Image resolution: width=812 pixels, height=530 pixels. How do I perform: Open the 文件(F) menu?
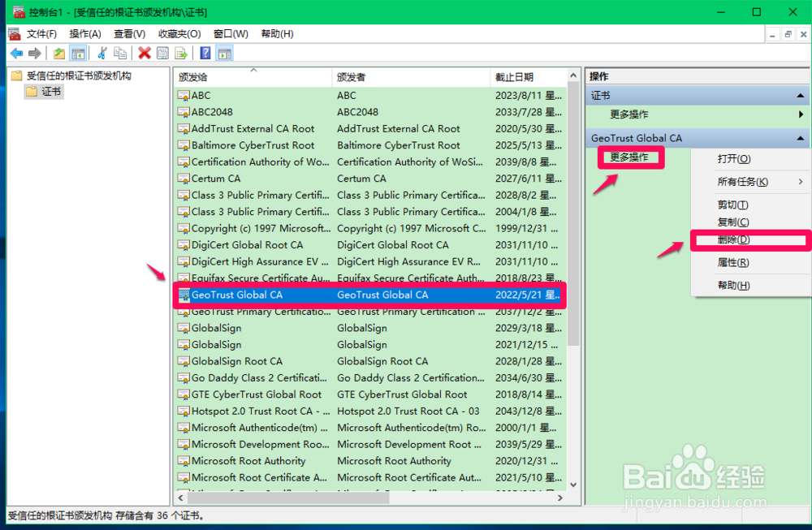41,34
